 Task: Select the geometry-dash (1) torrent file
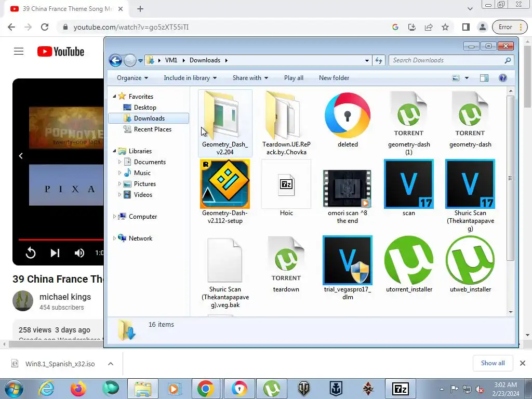click(409, 123)
